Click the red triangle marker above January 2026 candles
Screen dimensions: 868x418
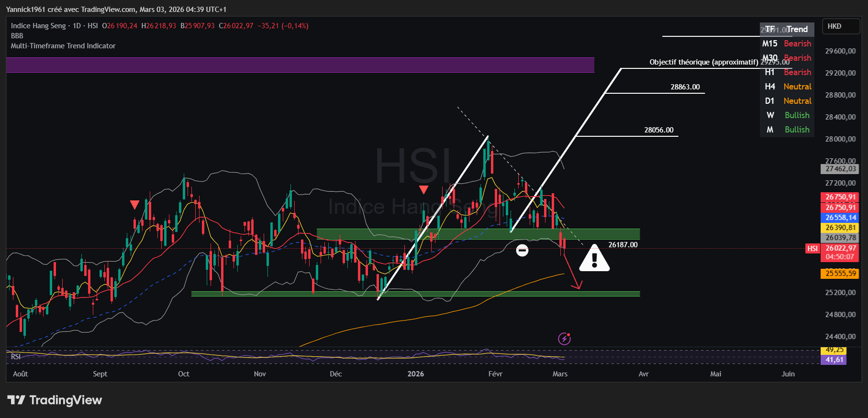pyautogui.click(x=423, y=190)
